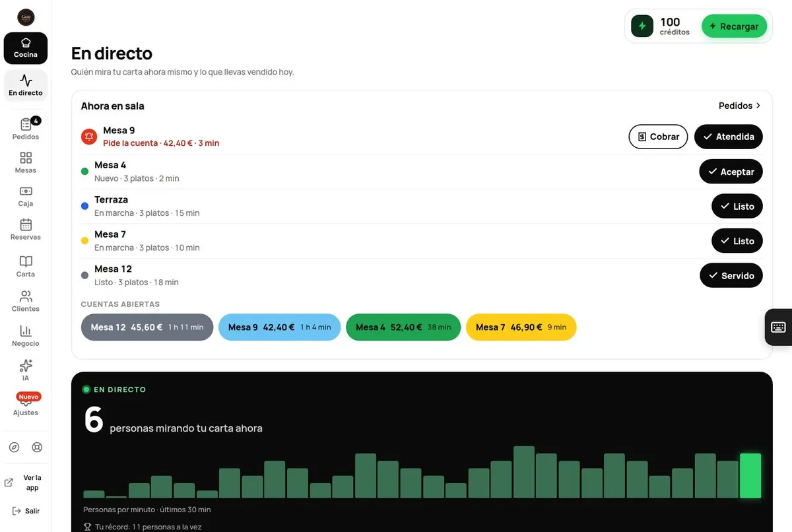Mark Mesa 9 as Atendida
792x532 pixels.
pos(729,137)
